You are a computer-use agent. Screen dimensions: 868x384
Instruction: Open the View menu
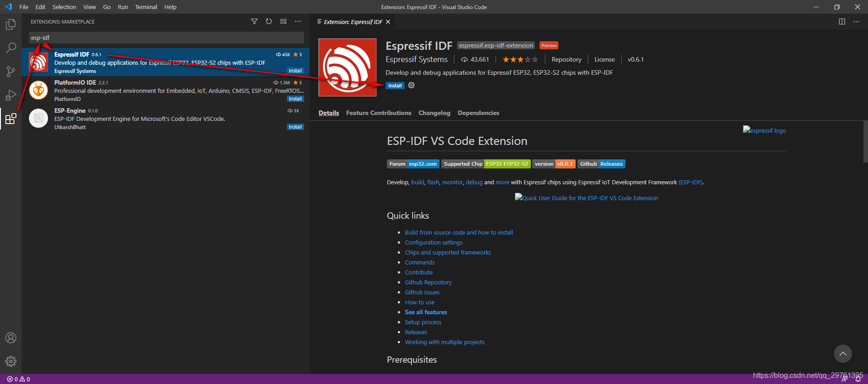click(x=90, y=7)
